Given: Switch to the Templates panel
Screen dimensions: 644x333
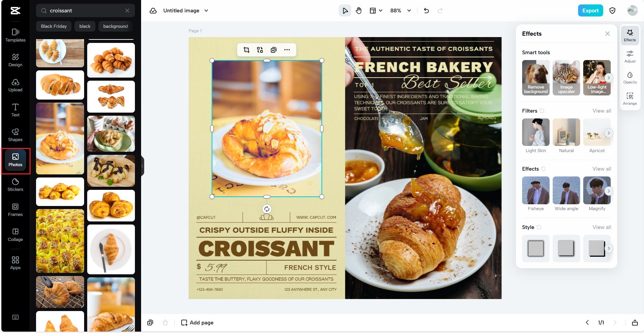Looking at the screenshot, I should tap(15, 35).
